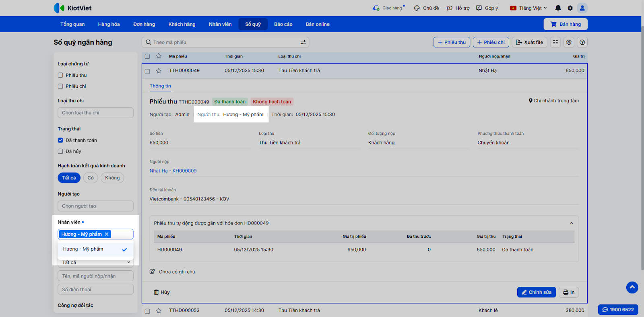Click the notification bell icon

(558, 8)
